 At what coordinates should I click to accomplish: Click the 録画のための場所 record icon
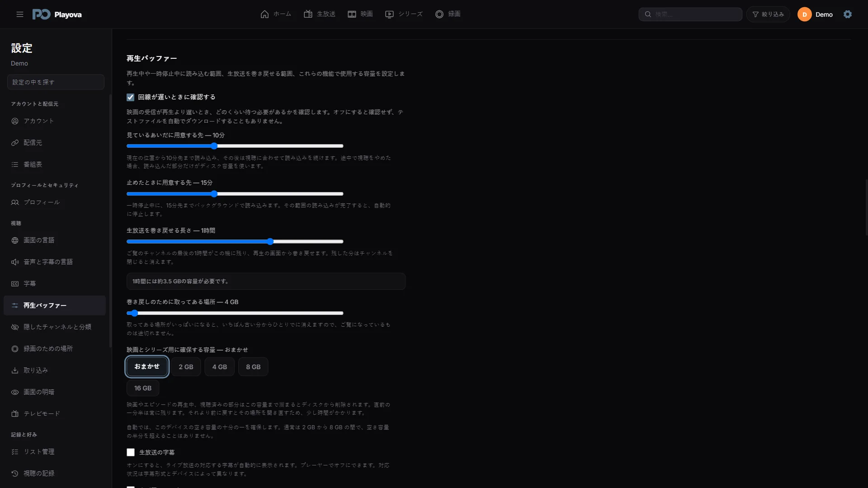[x=15, y=349]
